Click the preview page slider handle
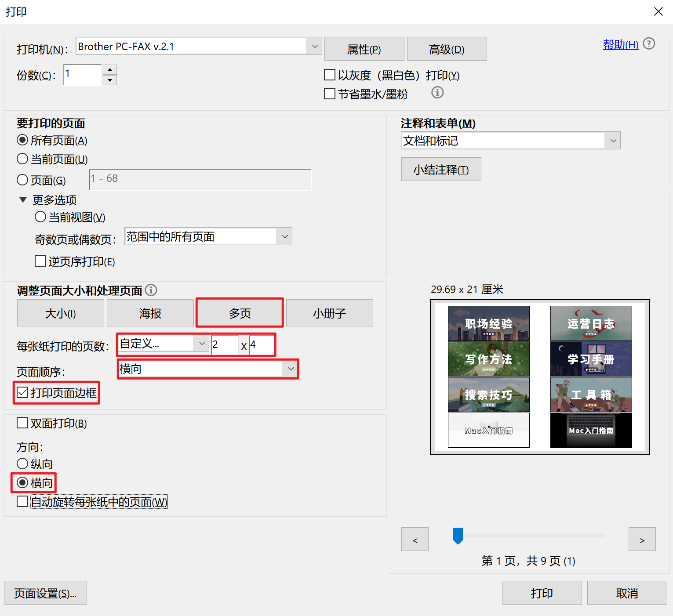Viewport: 673px width, 616px height. [x=458, y=536]
